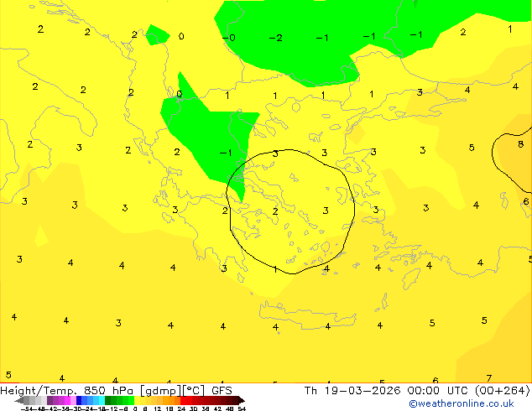
Task: Click the -2 temperature label
Action: (275, 38)
